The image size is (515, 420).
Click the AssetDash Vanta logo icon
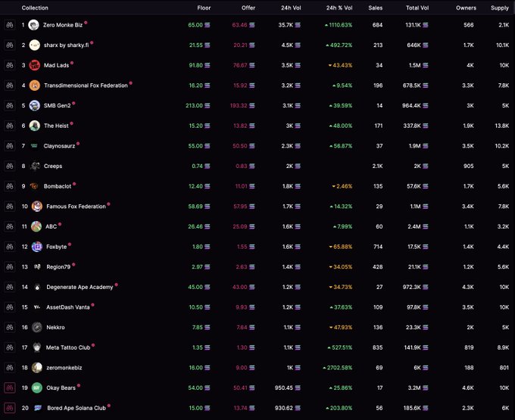pyautogui.click(x=37, y=307)
